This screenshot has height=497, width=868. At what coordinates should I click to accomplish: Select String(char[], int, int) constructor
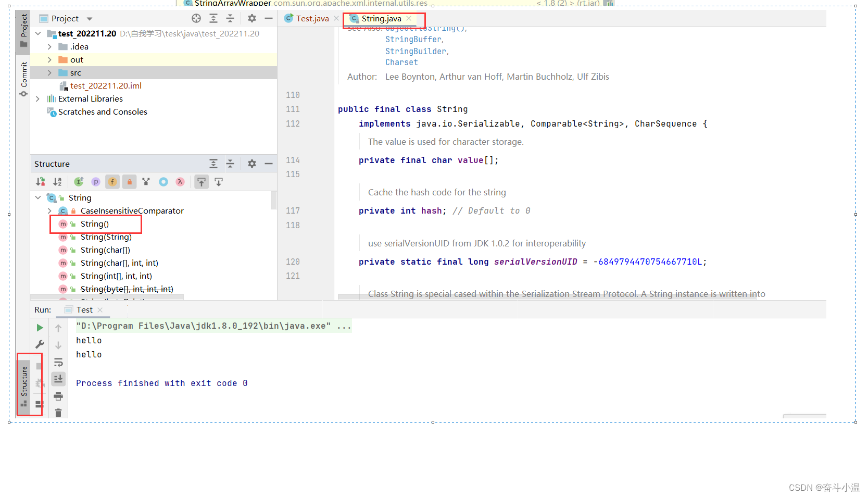click(119, 263)
